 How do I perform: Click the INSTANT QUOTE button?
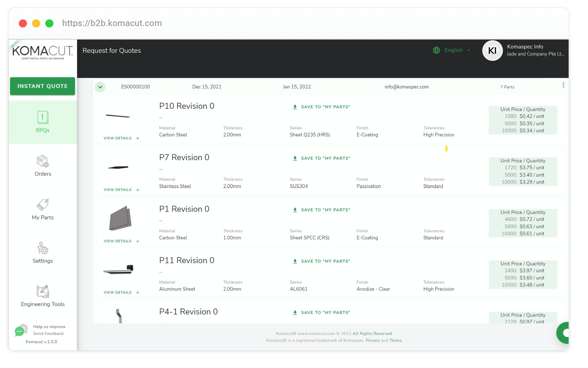point(43,86)
